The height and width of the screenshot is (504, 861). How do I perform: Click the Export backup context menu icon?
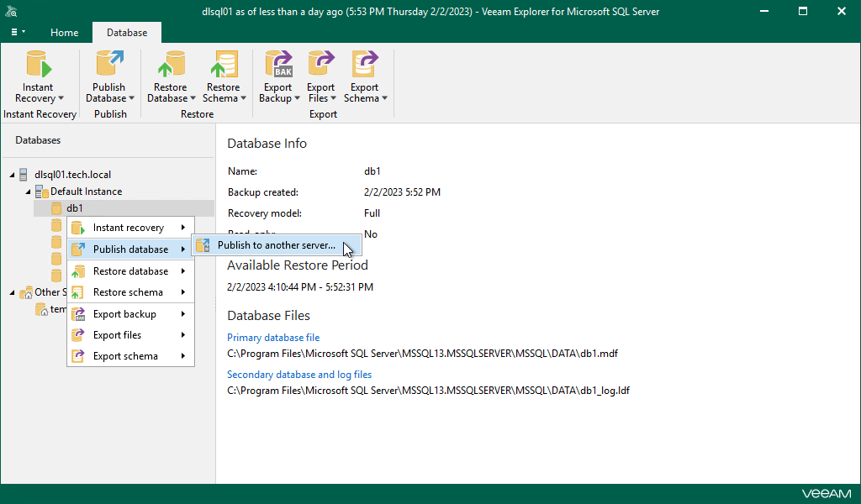[78, 314]
